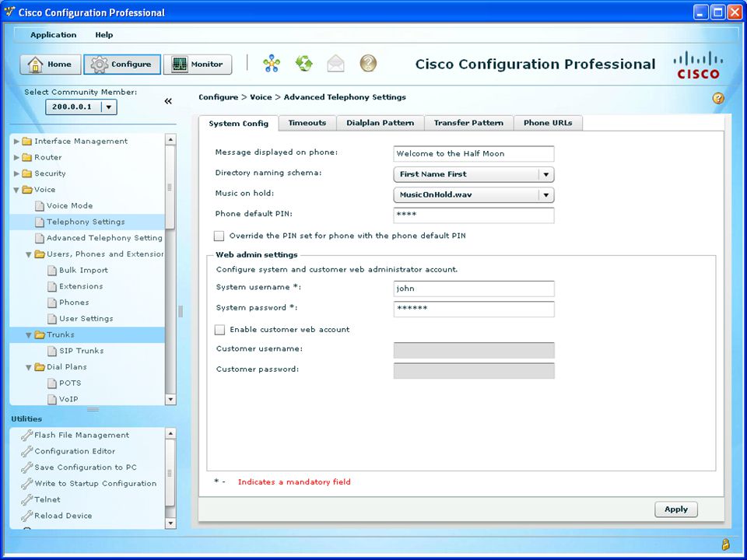Collapse Users, Phones and Extensions folder

coord(29,255)
